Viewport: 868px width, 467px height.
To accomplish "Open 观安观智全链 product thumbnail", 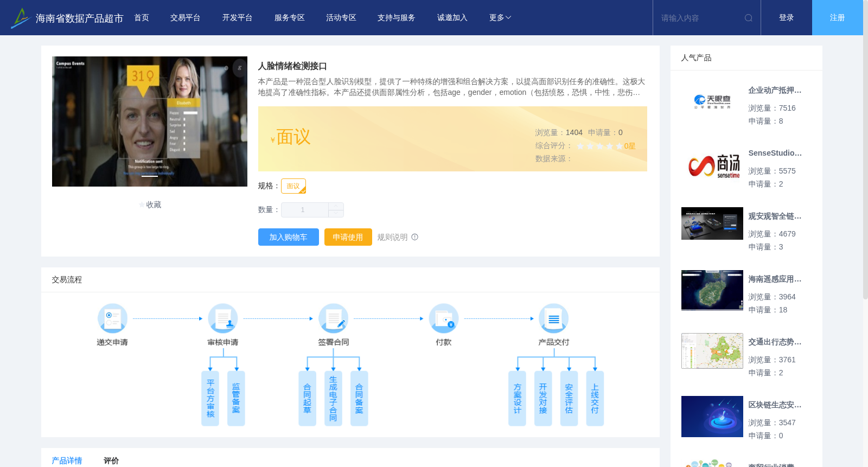I will (x=712, y=223).
